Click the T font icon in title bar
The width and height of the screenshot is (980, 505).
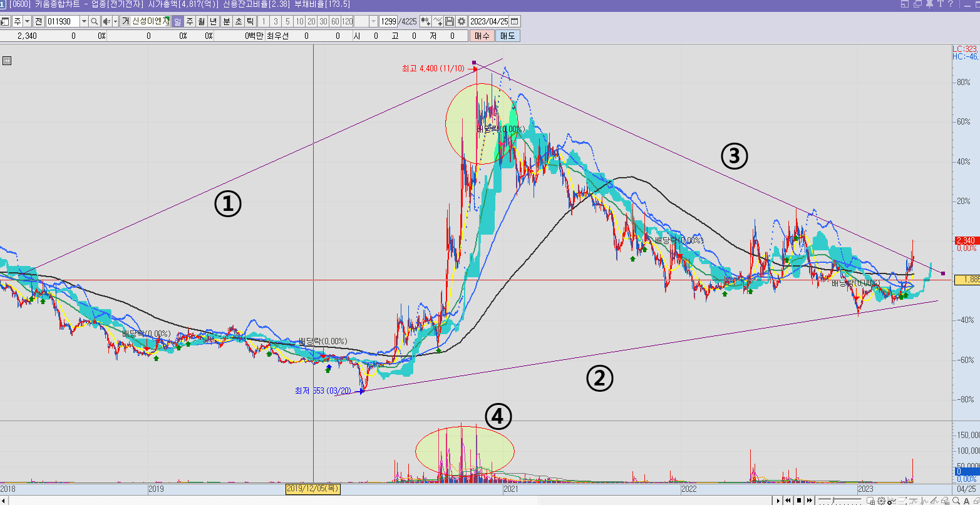pos(939,4)
